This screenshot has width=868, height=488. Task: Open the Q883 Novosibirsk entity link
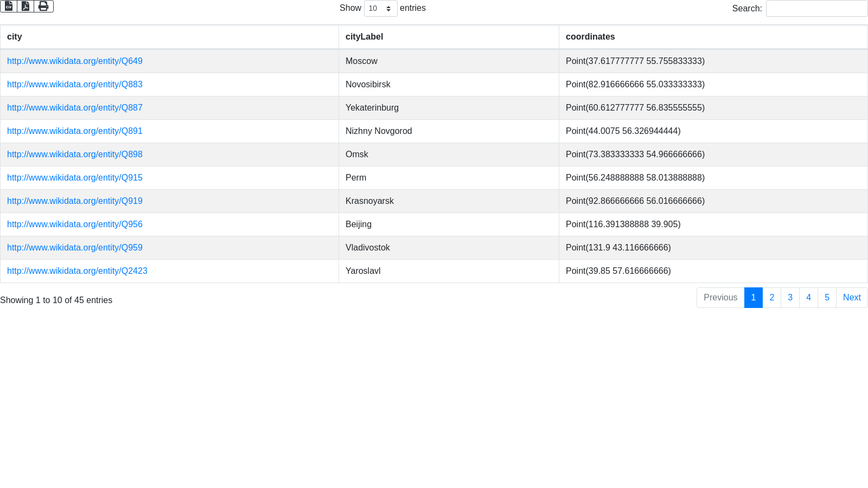click(x=75, y=85)
